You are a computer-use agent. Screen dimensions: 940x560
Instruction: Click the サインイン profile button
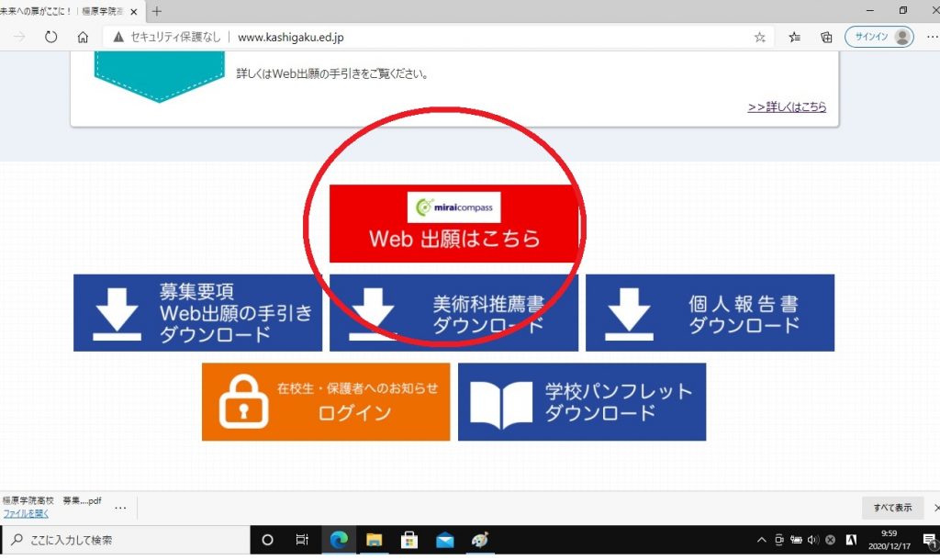[878, 37]
